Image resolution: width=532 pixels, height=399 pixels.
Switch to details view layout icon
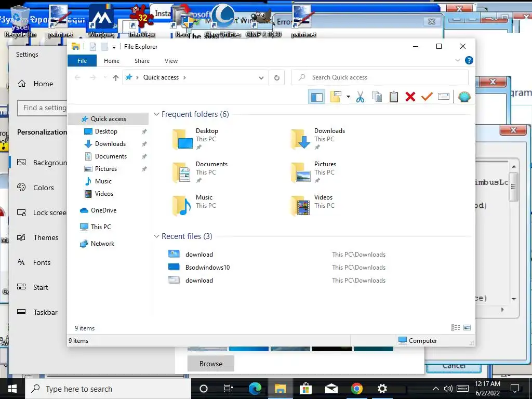456,328
